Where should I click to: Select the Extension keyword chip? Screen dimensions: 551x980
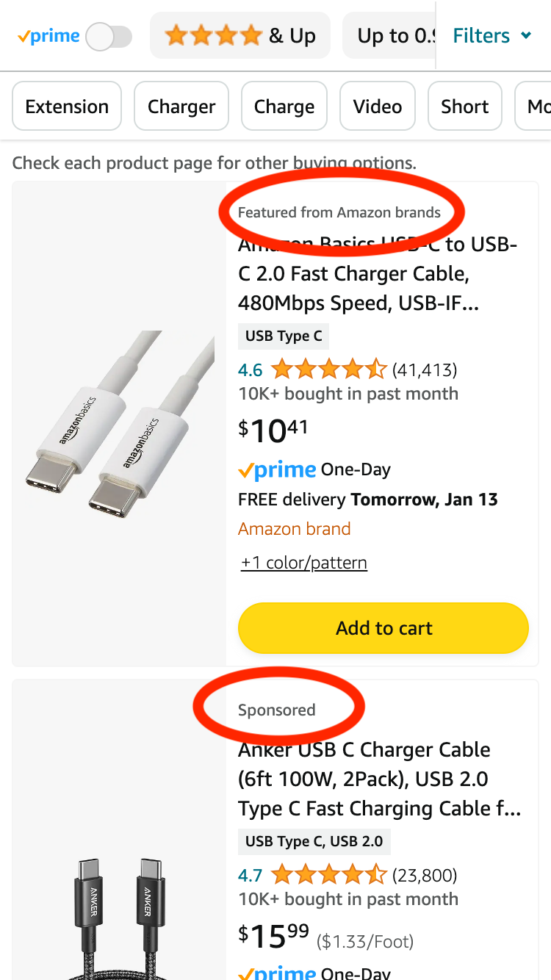point(66,106)
